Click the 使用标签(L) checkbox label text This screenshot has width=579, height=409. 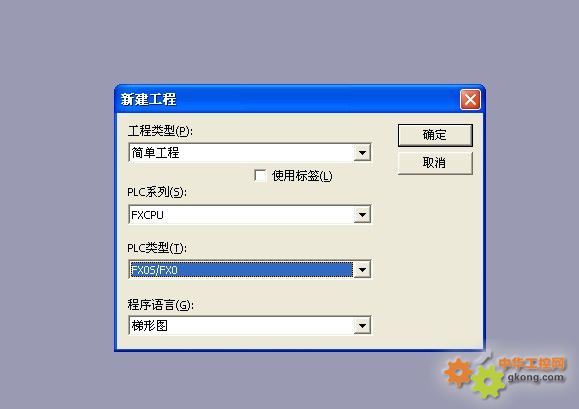click(x=302, y=176)
